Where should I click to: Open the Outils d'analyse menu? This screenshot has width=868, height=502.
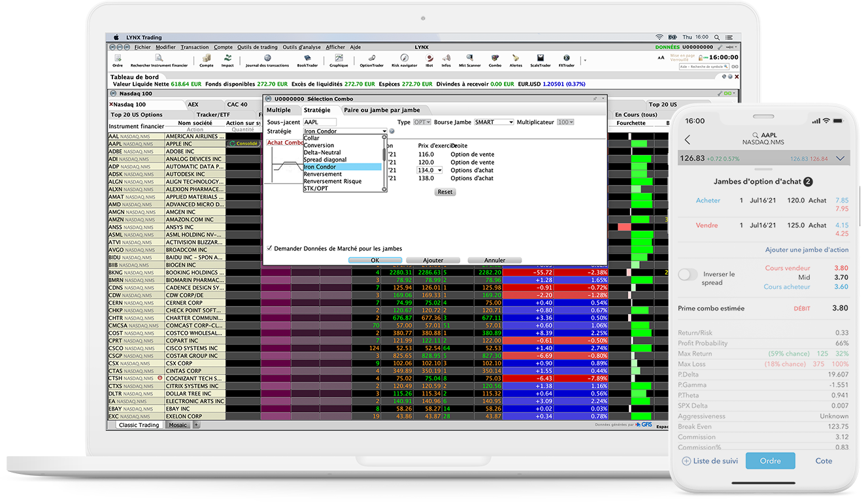click(x=301, y=47)
